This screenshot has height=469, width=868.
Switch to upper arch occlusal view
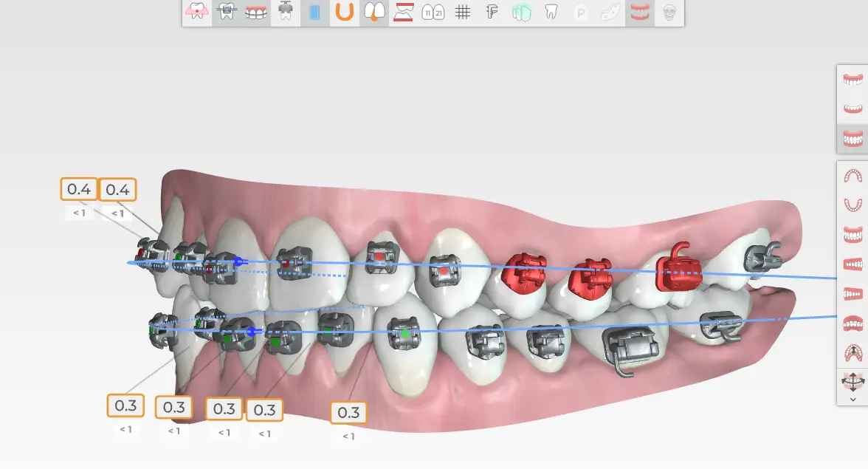click(852, 176)
